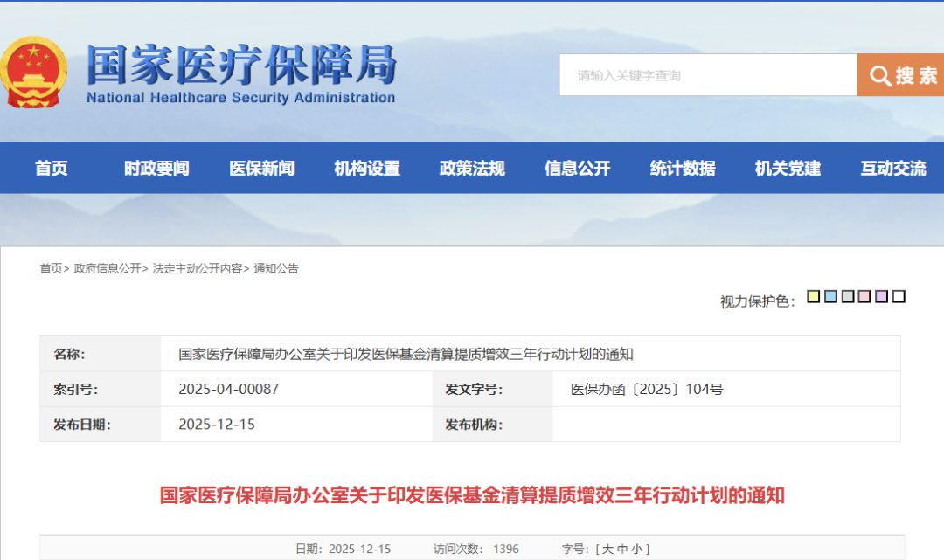
Task: Click the national emblem logo
Action: click(34, 73)
